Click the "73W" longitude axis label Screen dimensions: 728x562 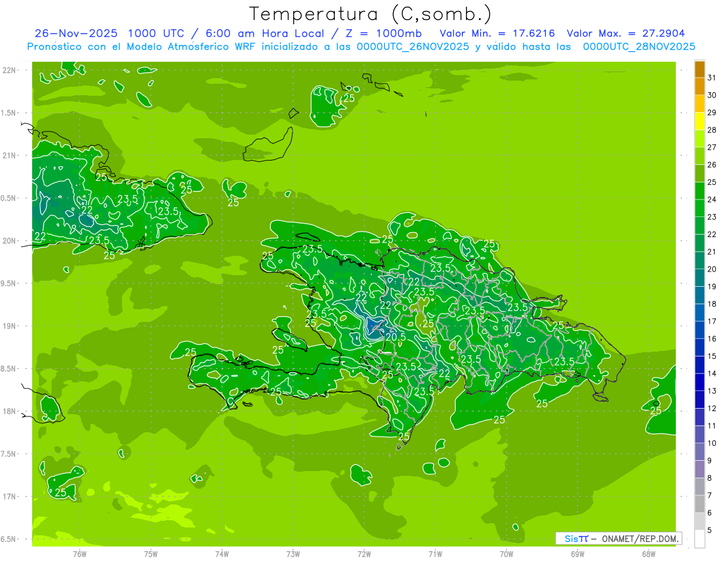coord(293,554)
